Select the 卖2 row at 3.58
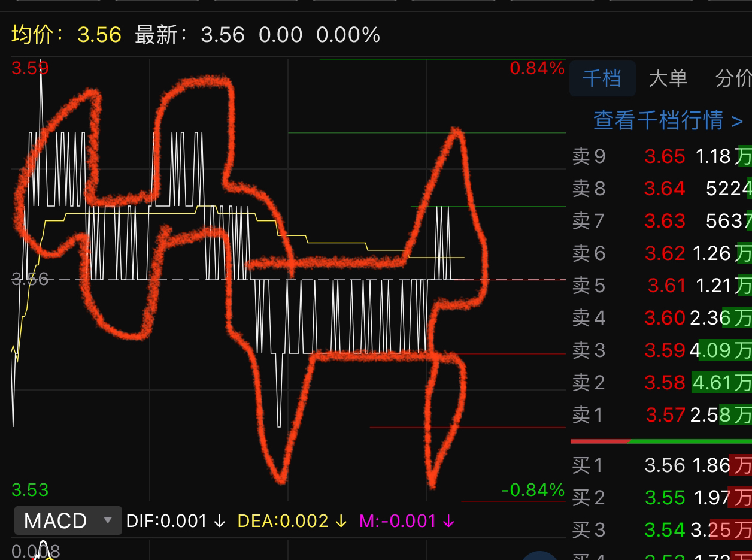Viewport: 752px width, 560px height. (662, 382)
